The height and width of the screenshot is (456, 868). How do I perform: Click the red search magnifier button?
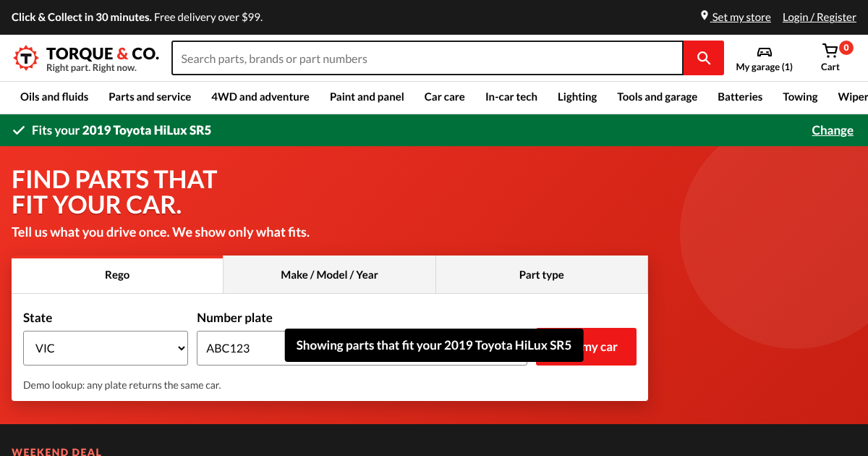703,58
